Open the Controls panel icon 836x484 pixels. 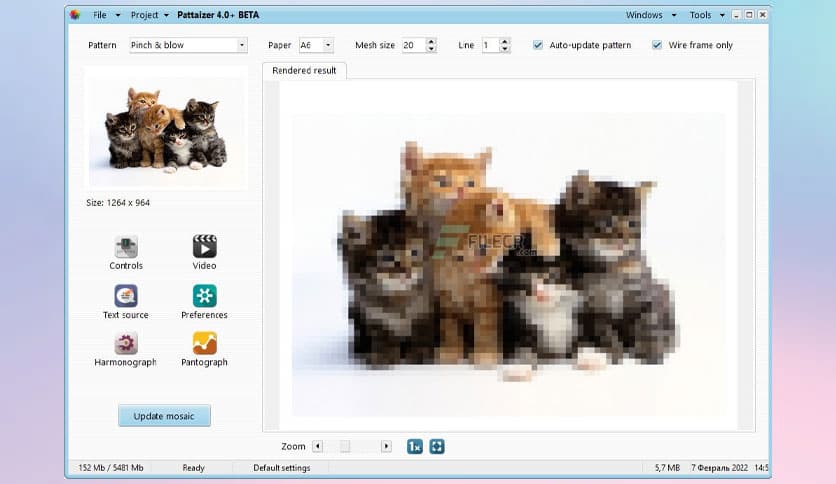(126, 247)
